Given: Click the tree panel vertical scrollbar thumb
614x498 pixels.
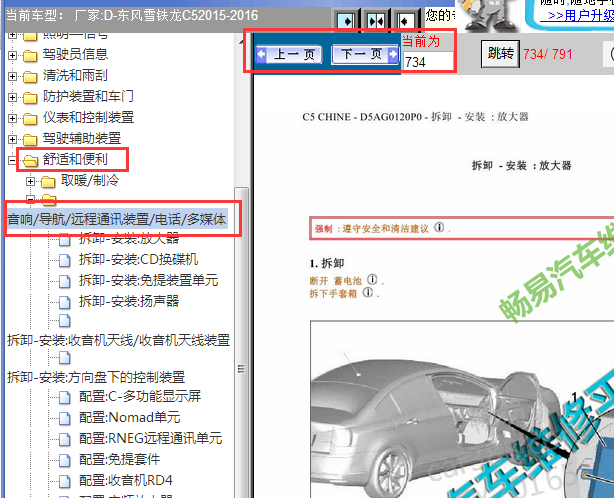Looking at the screenshot, I should tap(241, 343).
